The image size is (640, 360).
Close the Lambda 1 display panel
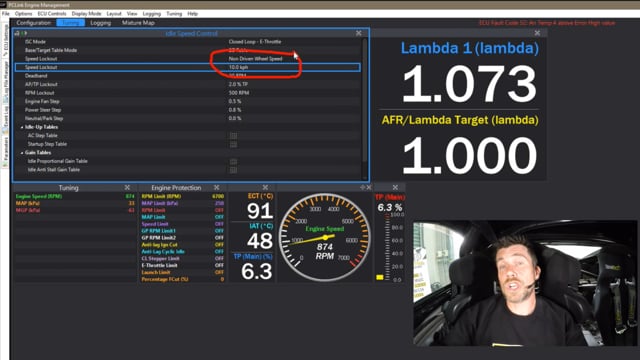coord(537,33)
